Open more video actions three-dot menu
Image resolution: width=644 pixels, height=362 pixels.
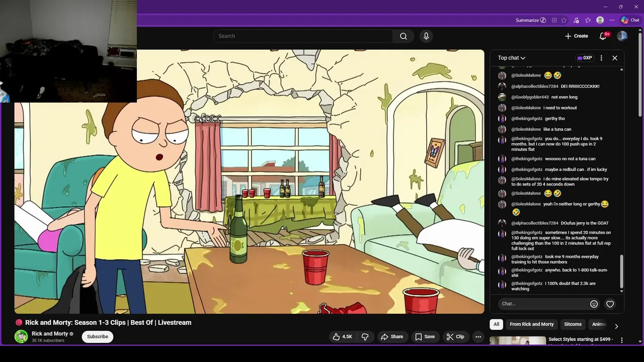coord(478,337)
